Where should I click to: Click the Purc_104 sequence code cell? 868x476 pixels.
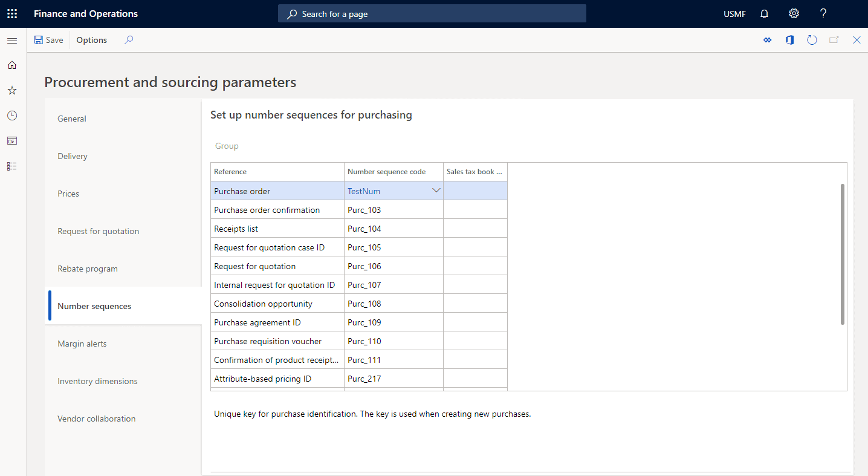[394, 229]
